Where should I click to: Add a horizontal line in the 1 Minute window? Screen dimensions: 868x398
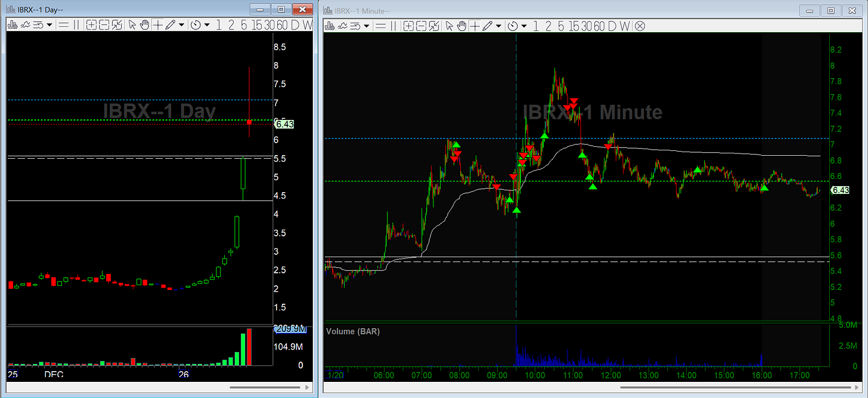(x=380, y=26)
